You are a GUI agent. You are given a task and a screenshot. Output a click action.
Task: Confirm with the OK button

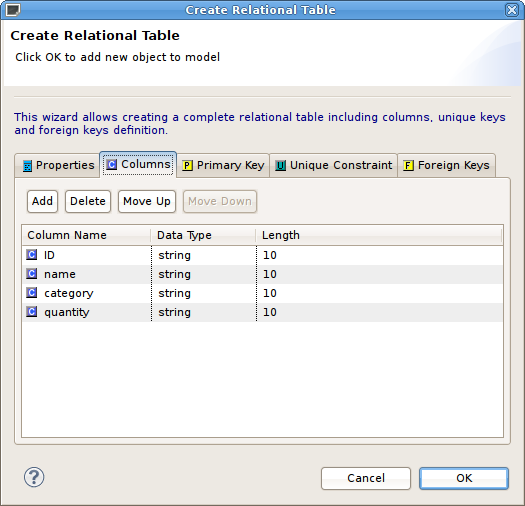[464, 478]
